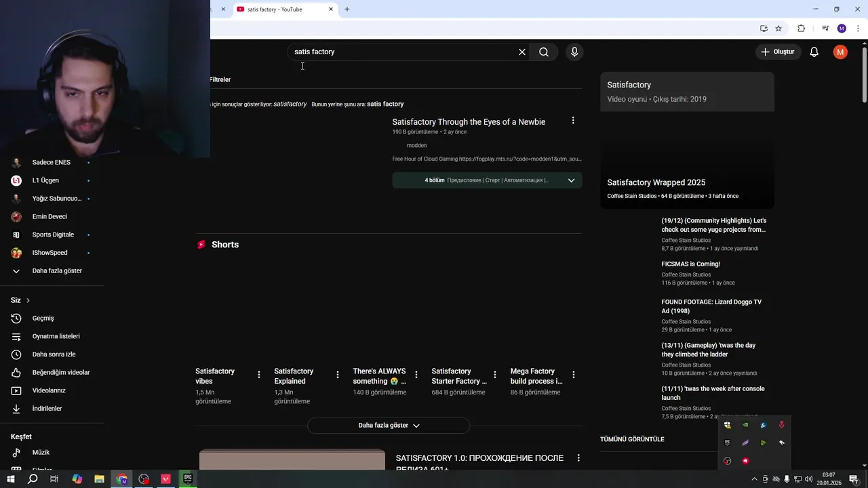868x488 pixels.
Task: Open options for Mega Factory short
Action: [573, 375]
